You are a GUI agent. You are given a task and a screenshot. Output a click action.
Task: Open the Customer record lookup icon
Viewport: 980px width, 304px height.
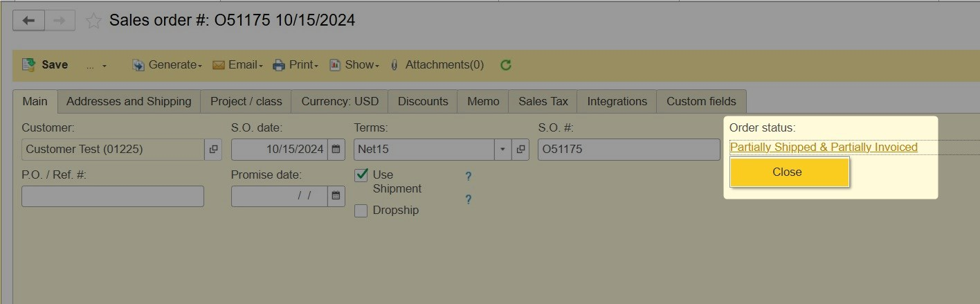coord(214,150)
